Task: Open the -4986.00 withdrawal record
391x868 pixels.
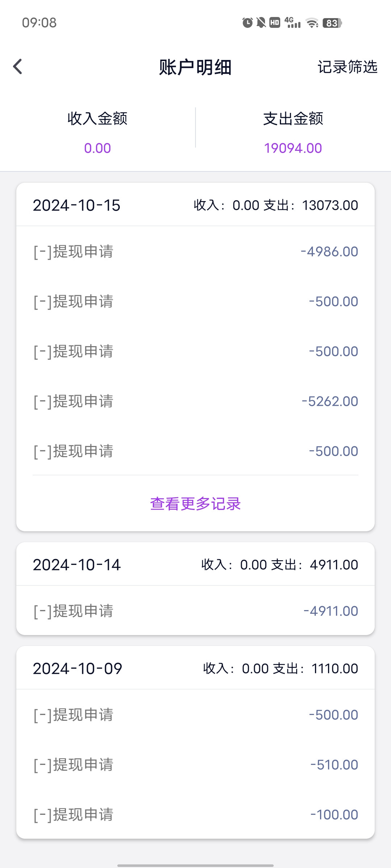Action: pyautogui.click(x=195, y=251)
